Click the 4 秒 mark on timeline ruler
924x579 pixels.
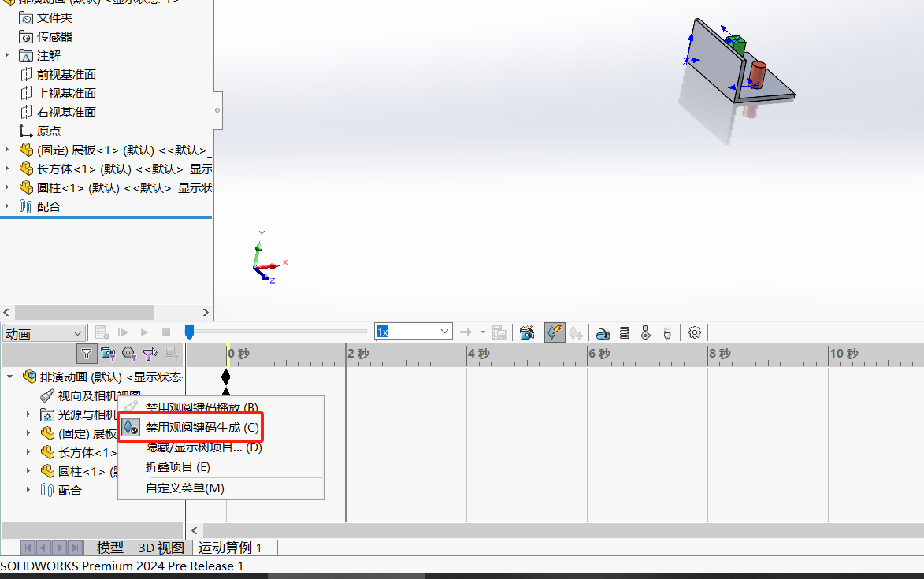point(478,354)
